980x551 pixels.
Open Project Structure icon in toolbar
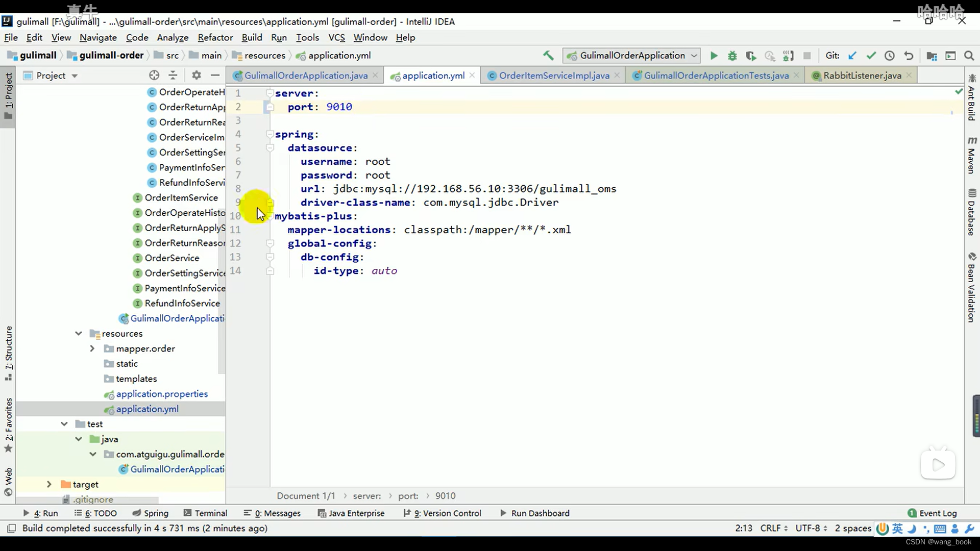click(932, 56)
